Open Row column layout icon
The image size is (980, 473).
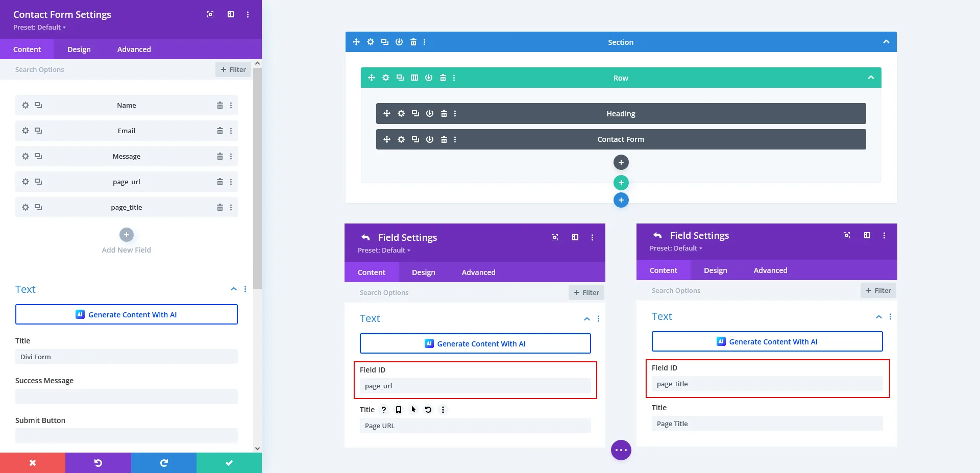[414, 78]
